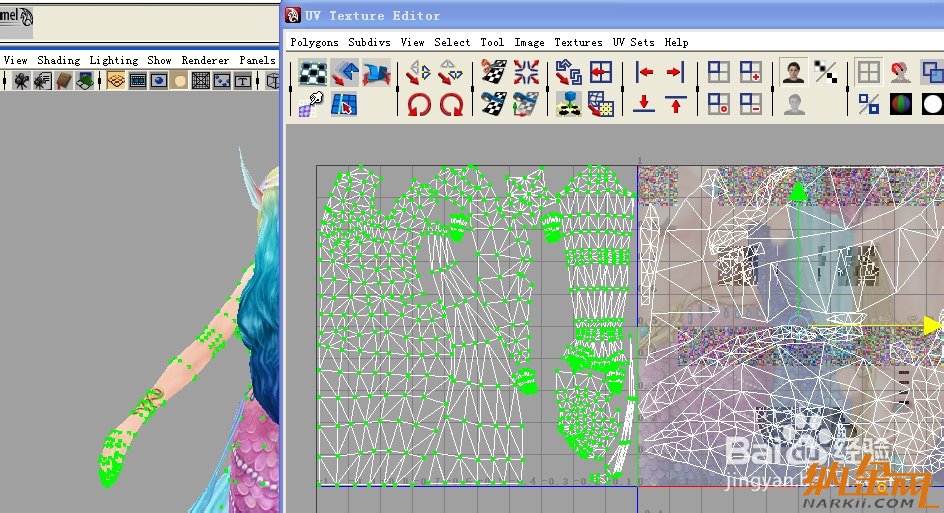Viewport: 944px width, 513px height.
Task: Toggle film gate icon in viewport
Action: click(x=137, y=81)
